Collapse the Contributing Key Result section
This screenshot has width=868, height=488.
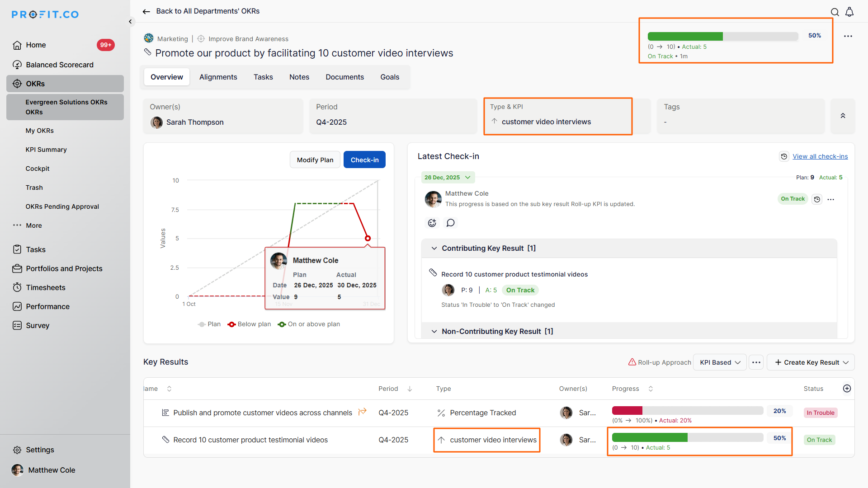(434, 249)
